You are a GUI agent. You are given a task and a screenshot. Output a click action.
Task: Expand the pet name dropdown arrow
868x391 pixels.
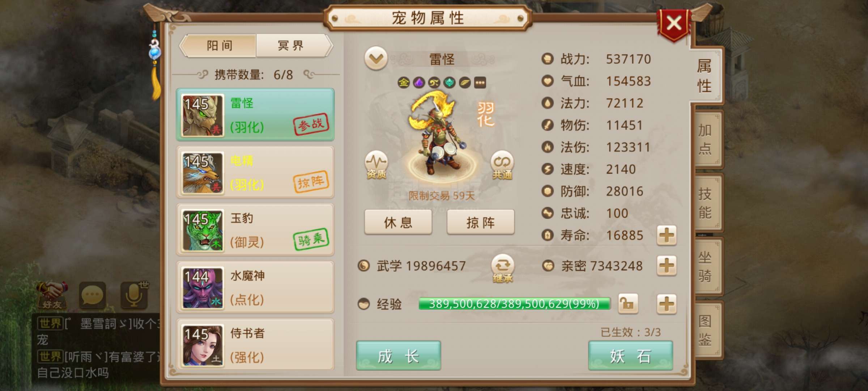pos(376,58)
